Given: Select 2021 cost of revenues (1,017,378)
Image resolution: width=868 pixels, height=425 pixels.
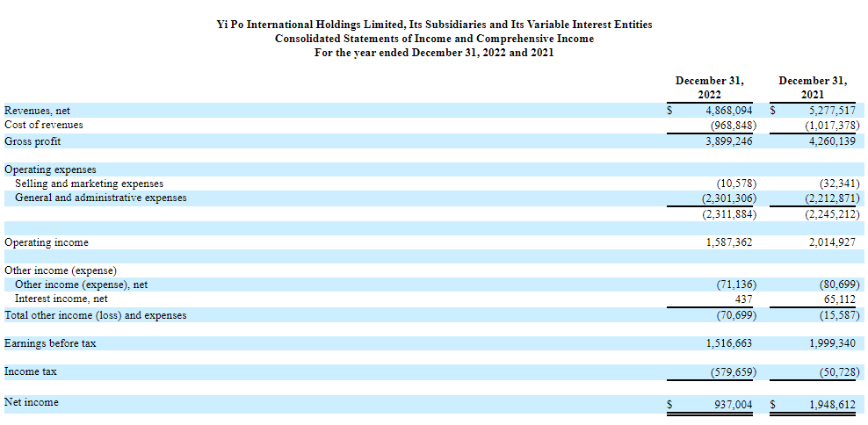Looking at the screenshot, I should tap(833, 125).
